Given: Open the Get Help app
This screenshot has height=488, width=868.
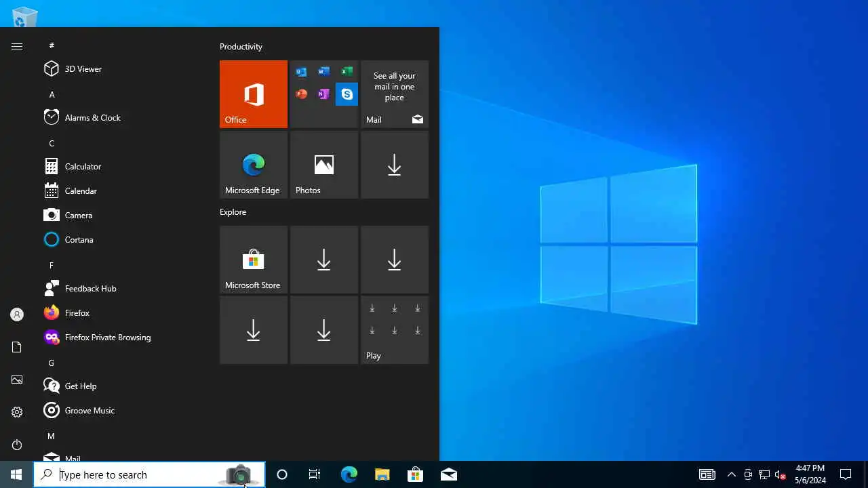Looking at the screenshot, I should [123, 386].
